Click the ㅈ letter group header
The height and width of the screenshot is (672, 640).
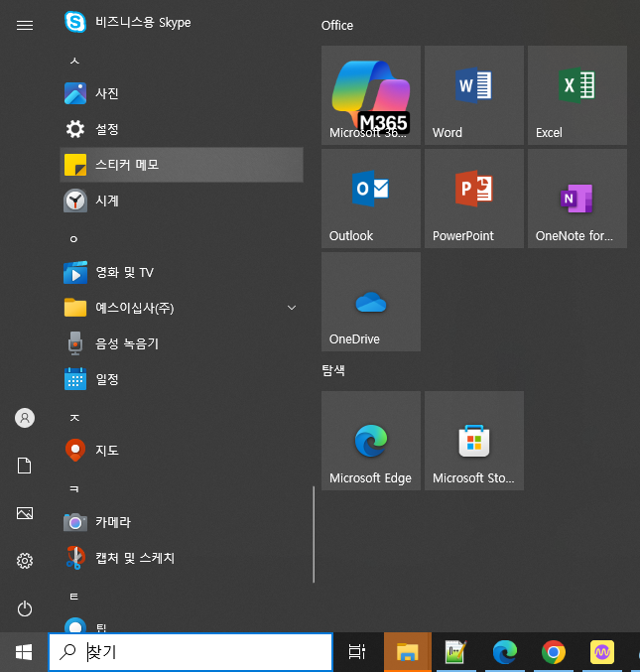(x=74, y=418)
